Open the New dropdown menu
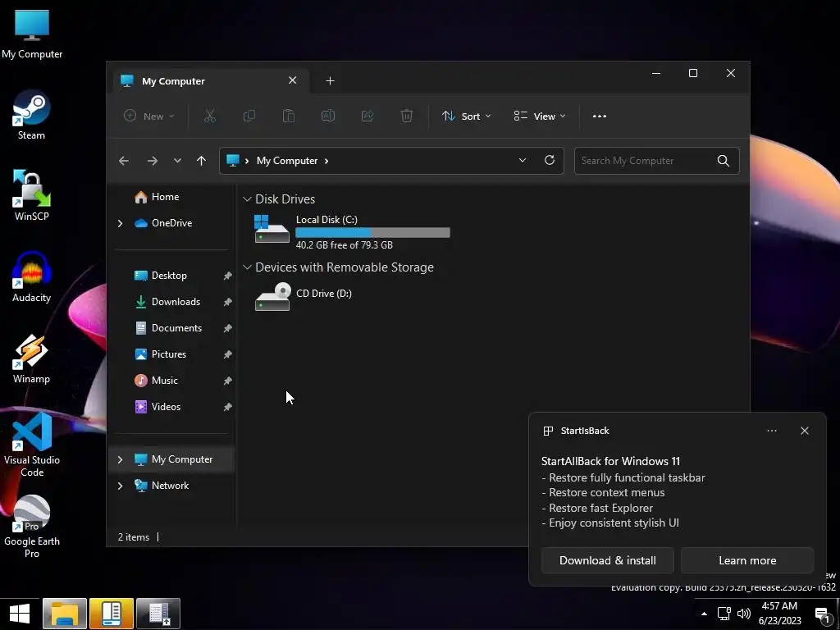 click(x=149, y=116)
